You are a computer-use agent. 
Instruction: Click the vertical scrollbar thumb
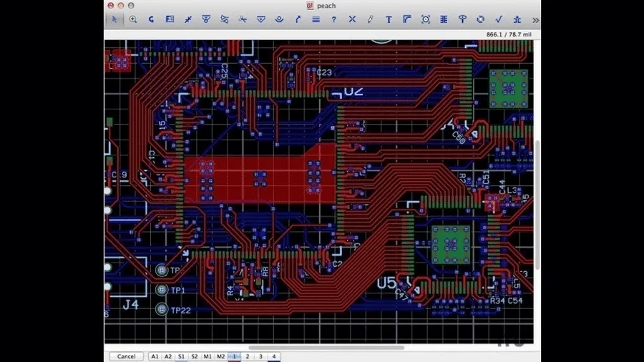537,205
